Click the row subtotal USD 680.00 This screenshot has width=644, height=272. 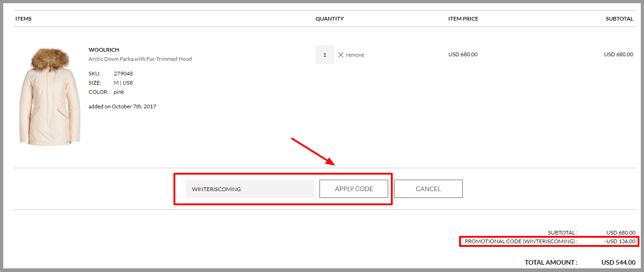619,54
